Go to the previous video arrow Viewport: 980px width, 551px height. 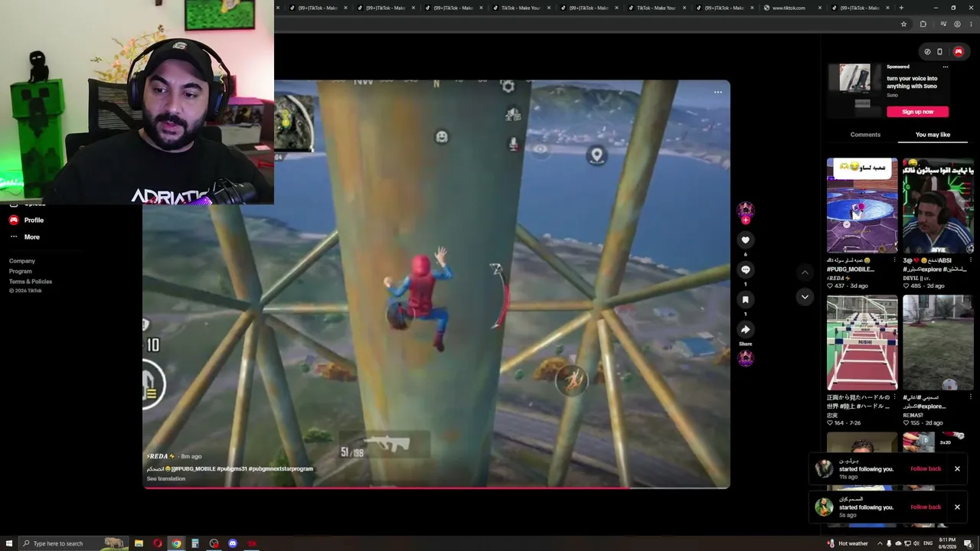[x=805, y=272]
